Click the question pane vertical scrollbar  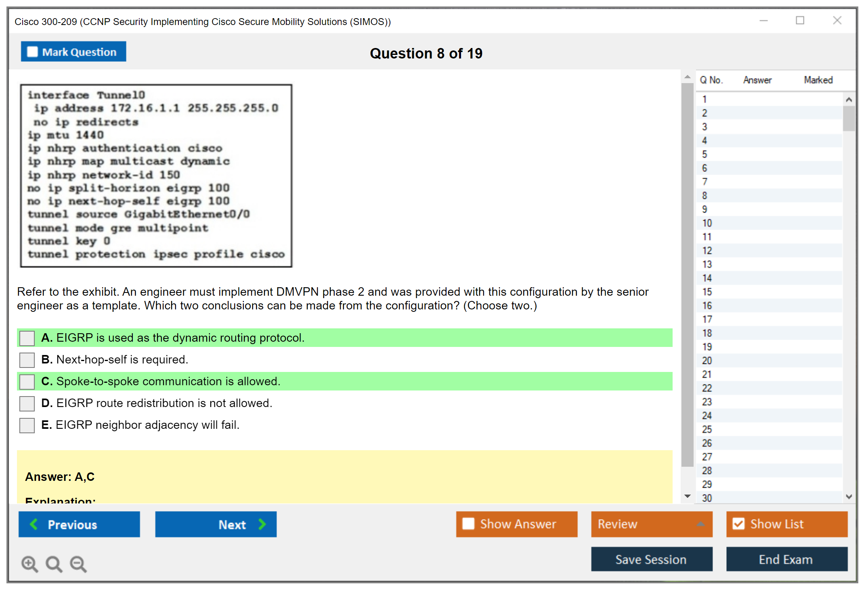click(687, 274)
